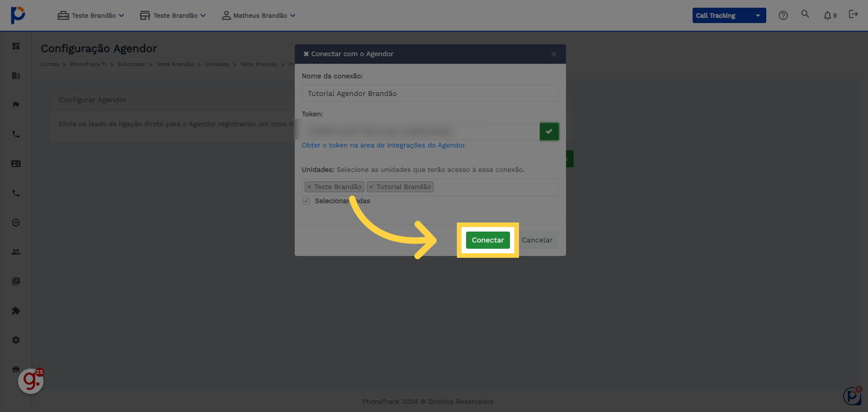868x412 pixels.
Task: Toggle the Selecionar todas checkbox
Action: pyautogui.click(x=307, y=201)
